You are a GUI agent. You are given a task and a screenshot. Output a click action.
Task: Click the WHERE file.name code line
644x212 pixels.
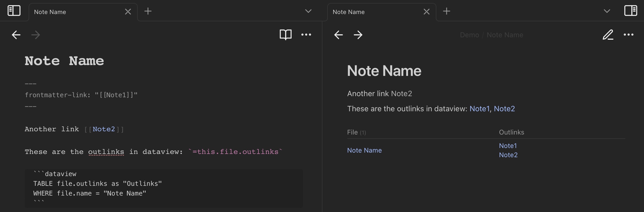coord(90,193)
